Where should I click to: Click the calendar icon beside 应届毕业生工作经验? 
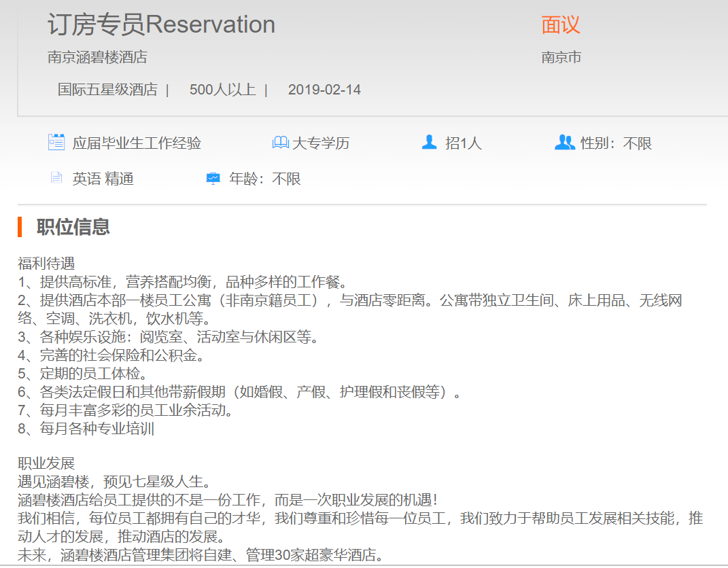(56, 143)
